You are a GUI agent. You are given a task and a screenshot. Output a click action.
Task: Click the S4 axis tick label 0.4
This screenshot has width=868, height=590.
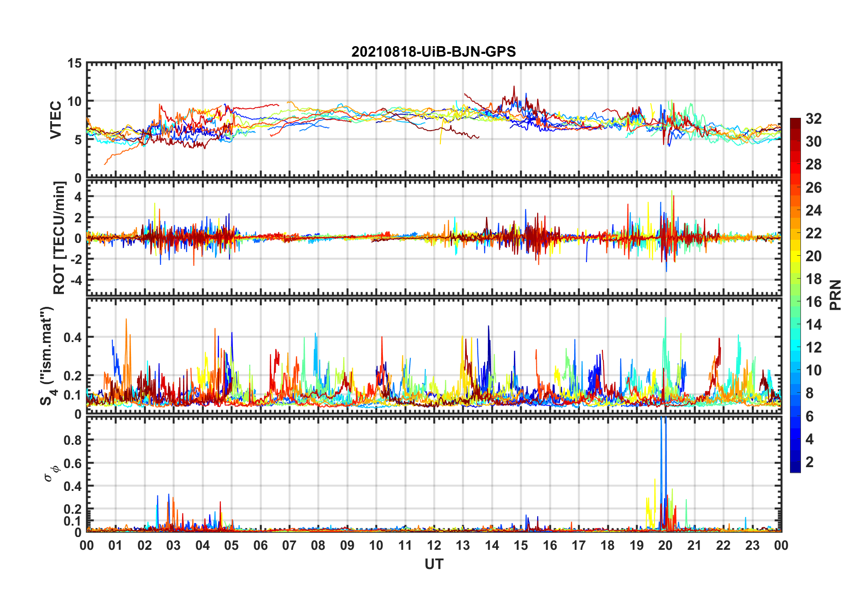(x=73, y=337)
